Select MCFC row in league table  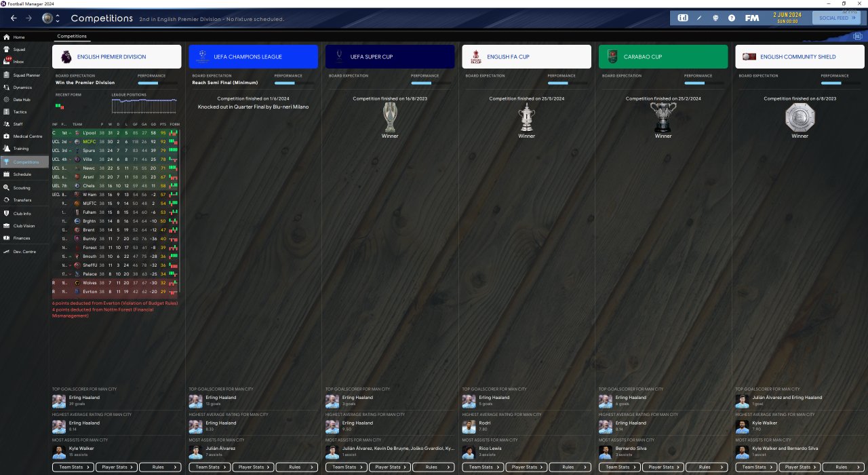(117, 142)
